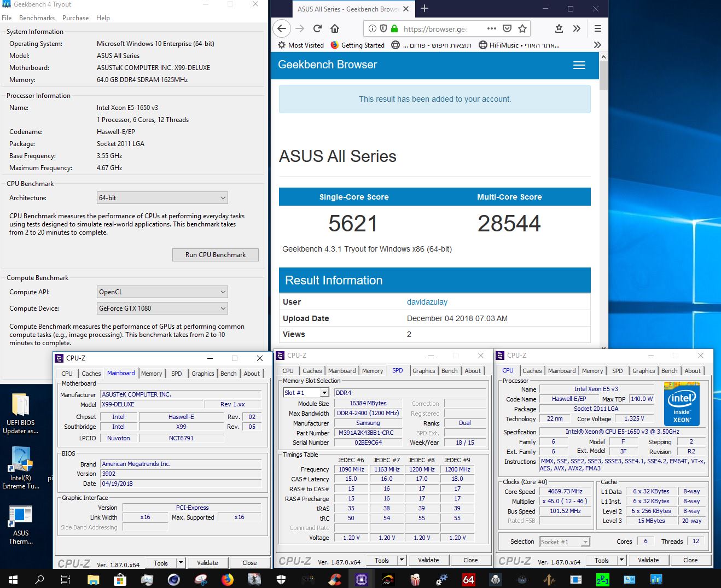
Task: Switch to Memory tab in Mainboard CPU-Z window
Action: point(152,374)
